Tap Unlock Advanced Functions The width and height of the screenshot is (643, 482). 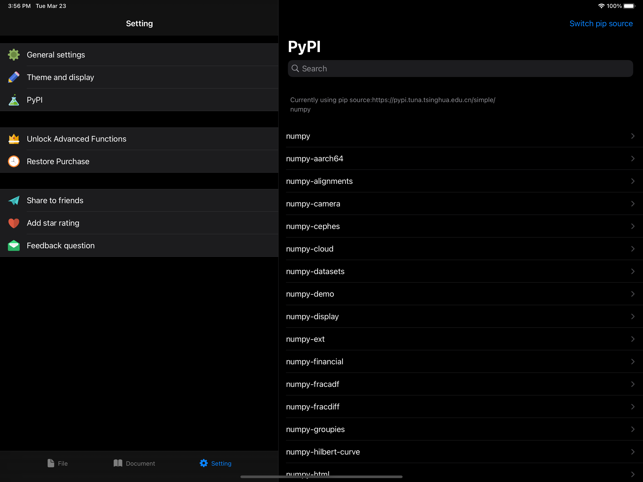click(x=139, y=139)
